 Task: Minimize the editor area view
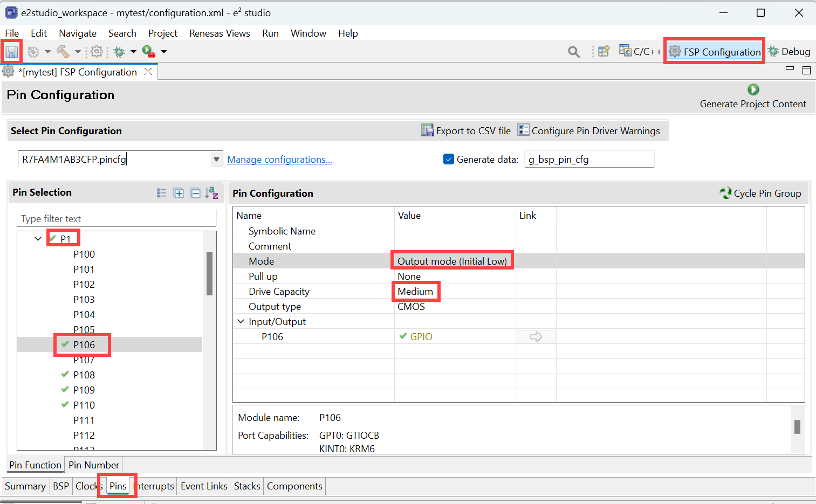[x=790, y=69]
